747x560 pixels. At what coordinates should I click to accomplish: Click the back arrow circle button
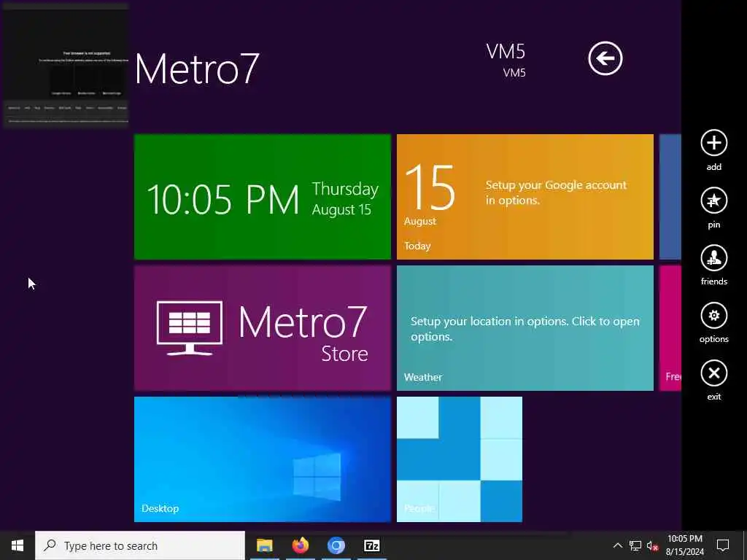[605, 58]
